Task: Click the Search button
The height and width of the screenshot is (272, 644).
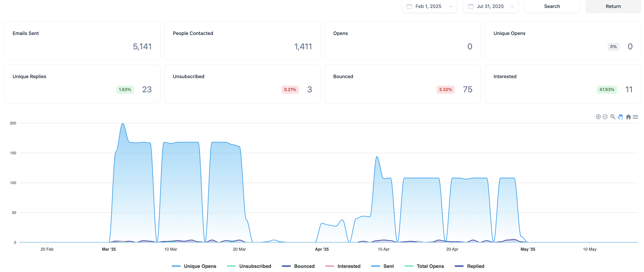Action: pos(552,6)
